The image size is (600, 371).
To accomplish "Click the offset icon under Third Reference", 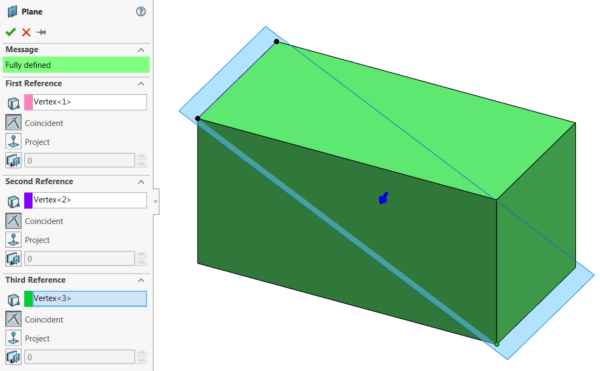I will coord(13,356).
